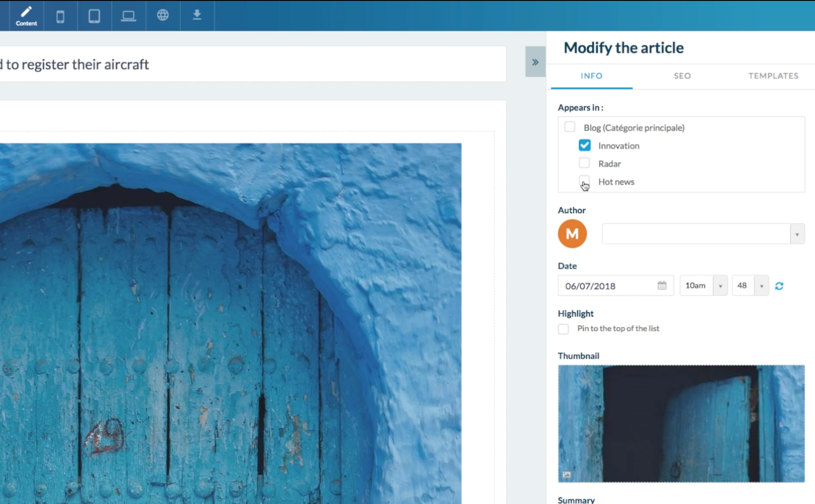Tick Pin to the top of the list
The image size is (815, 504).
click(563, 329)
